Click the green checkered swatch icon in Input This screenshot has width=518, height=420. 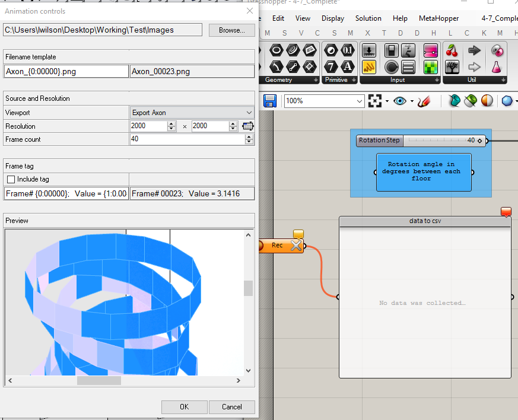click(x=430, y=66)
